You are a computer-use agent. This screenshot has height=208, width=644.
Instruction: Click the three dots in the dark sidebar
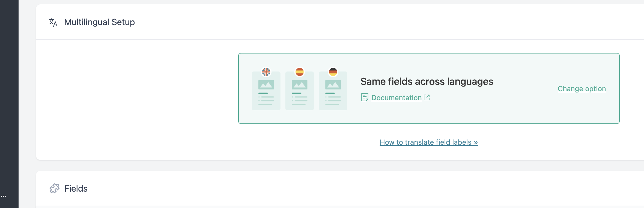point(3,196)
